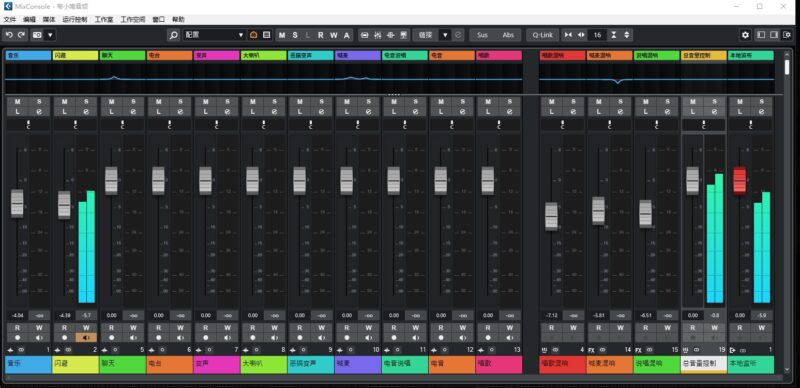Screen dimensions: 800x388
Task: Click the 闪避 fader value field -4.39
Action: click(x=64, y=316)
